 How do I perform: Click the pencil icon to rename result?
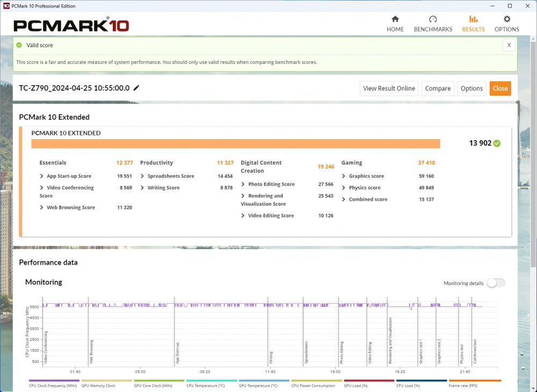(x=136, y=88)
